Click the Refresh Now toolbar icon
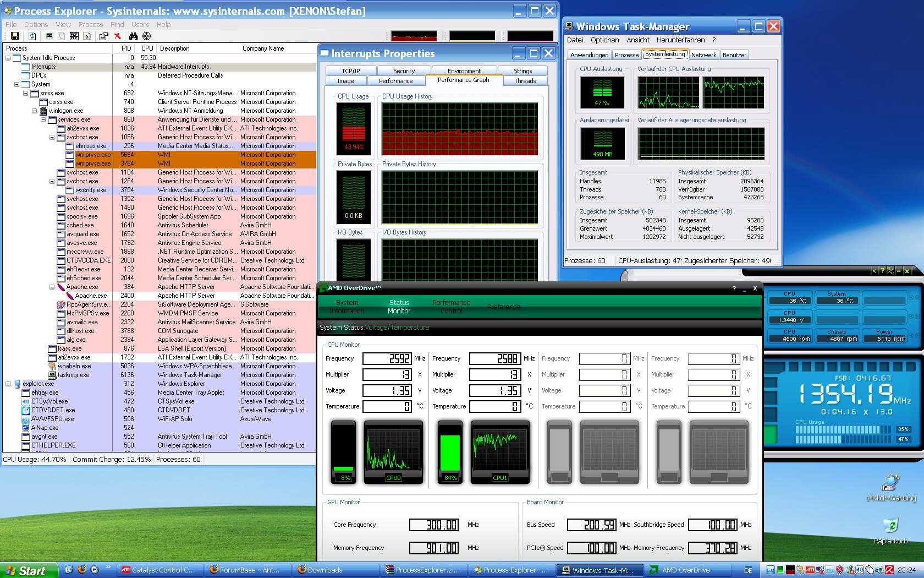924x578 pixels. pos(32,36)
